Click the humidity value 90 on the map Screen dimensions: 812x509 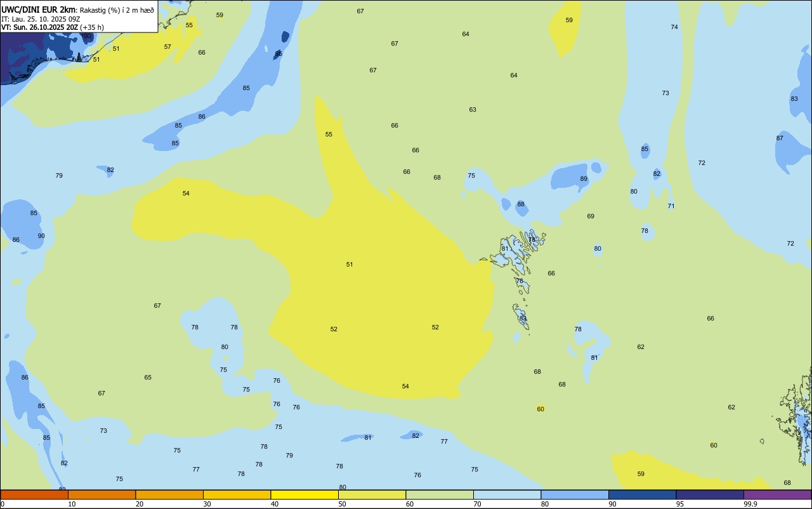click(x=41, y=236)
